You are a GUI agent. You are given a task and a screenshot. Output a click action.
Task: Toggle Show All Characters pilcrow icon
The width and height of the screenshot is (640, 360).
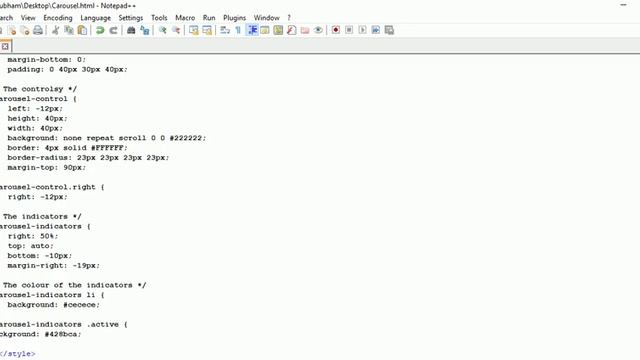238,30
